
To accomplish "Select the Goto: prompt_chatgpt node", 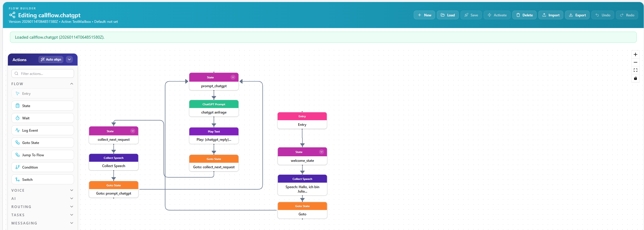I will [x=114, y=189].
